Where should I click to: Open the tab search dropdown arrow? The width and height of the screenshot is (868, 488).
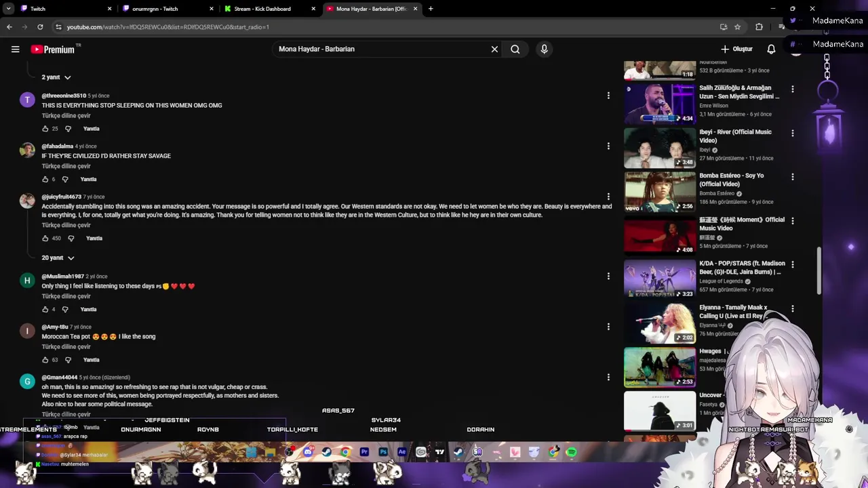[x=8, y=9]
